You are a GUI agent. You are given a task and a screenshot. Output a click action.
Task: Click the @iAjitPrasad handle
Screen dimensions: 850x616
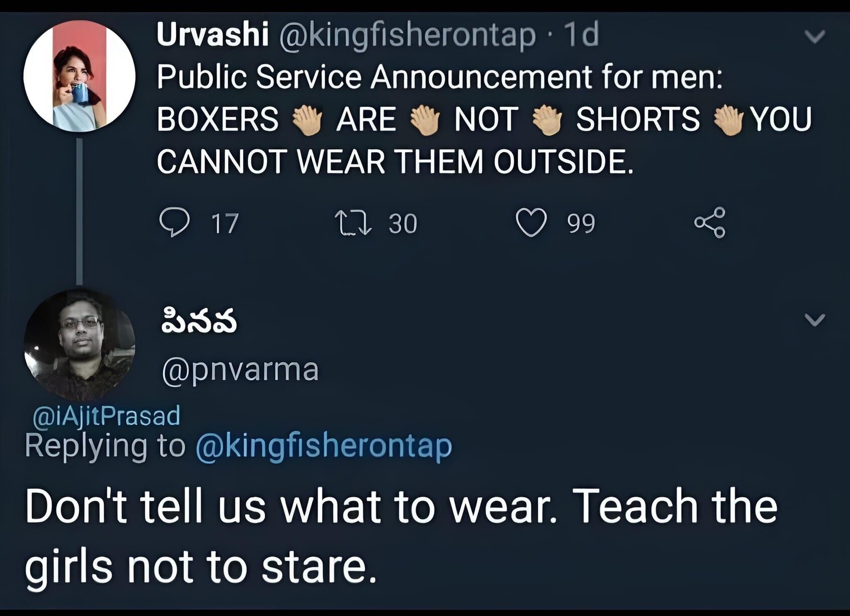(x=106, y=416)
